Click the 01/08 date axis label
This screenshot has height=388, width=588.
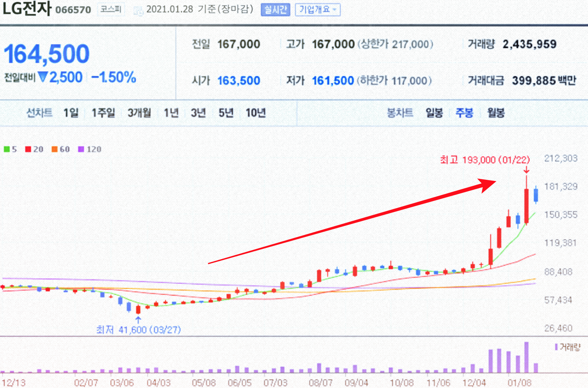coord(520,383)
